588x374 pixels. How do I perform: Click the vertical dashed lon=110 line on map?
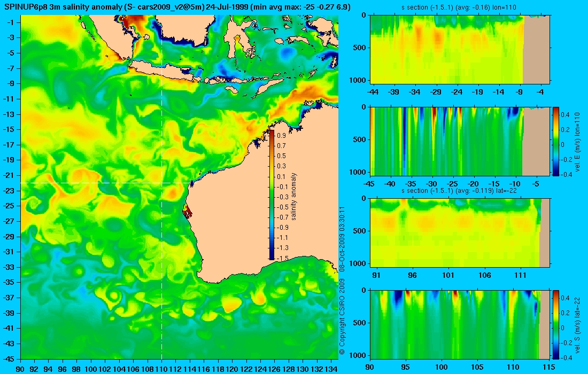pyautogui.click(x=161, y=188)
